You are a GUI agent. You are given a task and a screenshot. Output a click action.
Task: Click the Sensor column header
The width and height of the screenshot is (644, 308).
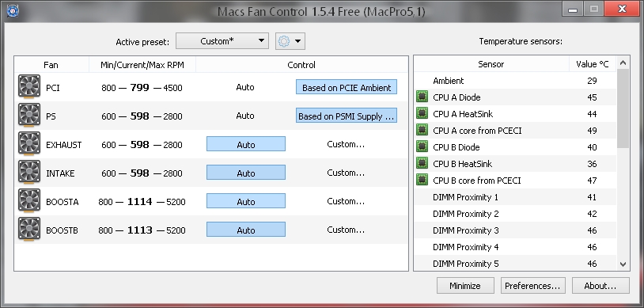pos(491,64)
